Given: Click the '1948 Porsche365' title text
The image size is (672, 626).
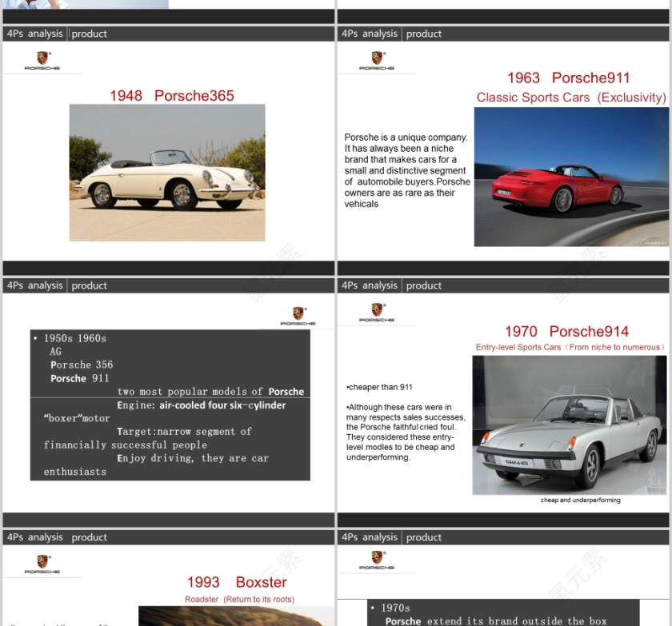Looking at the screenshot, I should coord(172,96).
